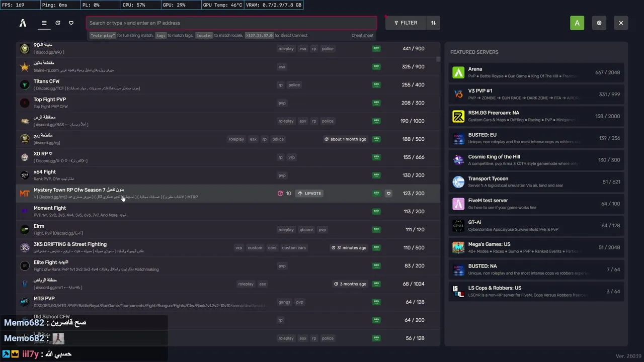The image size is (644, 362).
Task: Click the Arena featured server icon
Action: click(x=458, y=72)
